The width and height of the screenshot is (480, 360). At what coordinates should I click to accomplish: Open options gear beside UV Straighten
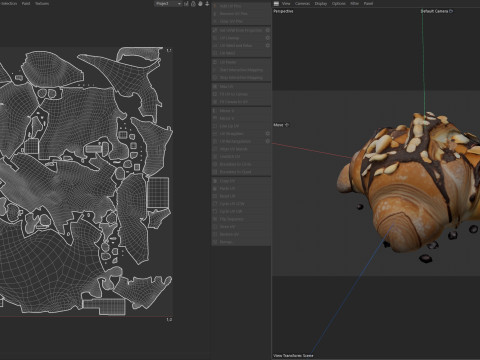(268, 133)
